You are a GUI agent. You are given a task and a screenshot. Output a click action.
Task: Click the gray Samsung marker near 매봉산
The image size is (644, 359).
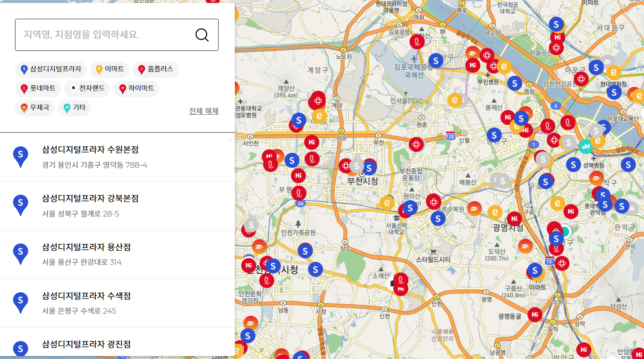click(x=502, y=181)
